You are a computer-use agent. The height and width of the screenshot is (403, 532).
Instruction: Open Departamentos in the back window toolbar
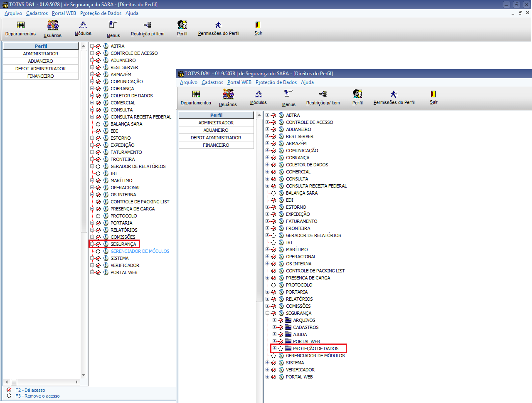click(x=20, y=29)
